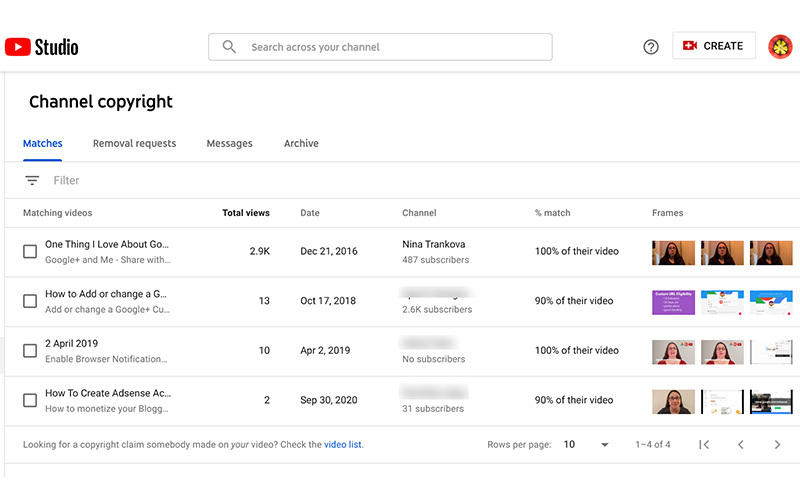The height and width of the screenshot is (500, 800).
Task: Tick checkbox for 'How to Add or change' video
Action: pyautogui.click(x=30, y=301)
